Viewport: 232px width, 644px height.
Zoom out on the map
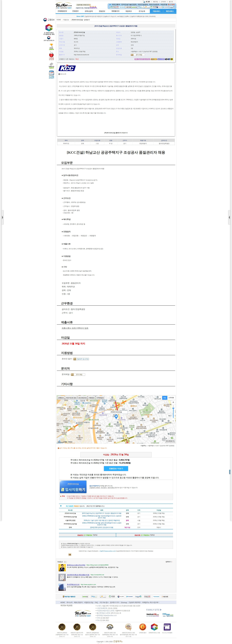(173, 421)
